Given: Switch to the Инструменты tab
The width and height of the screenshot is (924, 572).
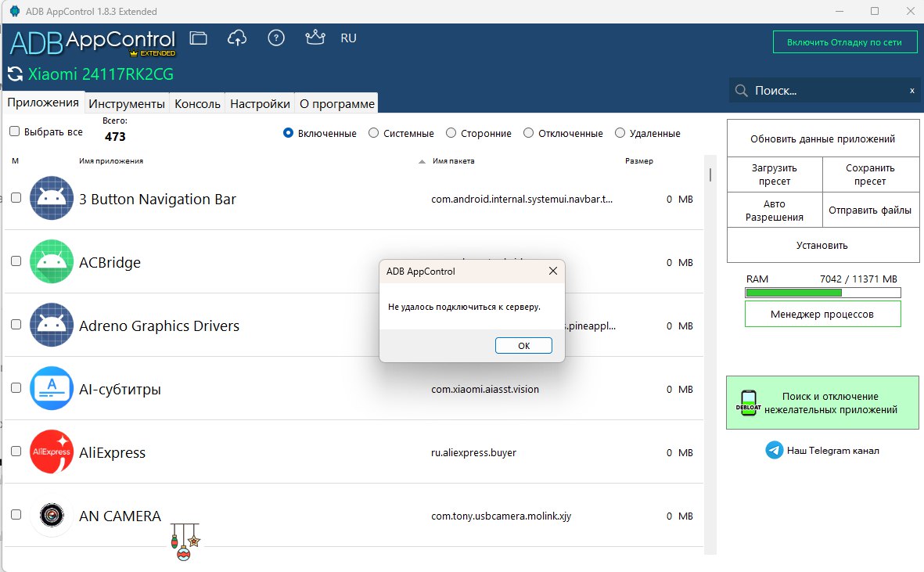Looking at the screenshot, I should point(127,103).
